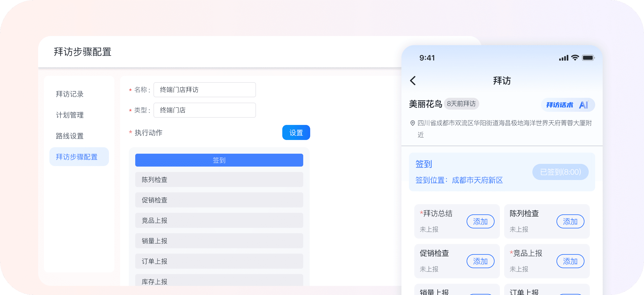The height and width of the screenshot is (295, 644).
Task: Open 拜访记录 in the sidebar
Action: click(x=70, y=94)
